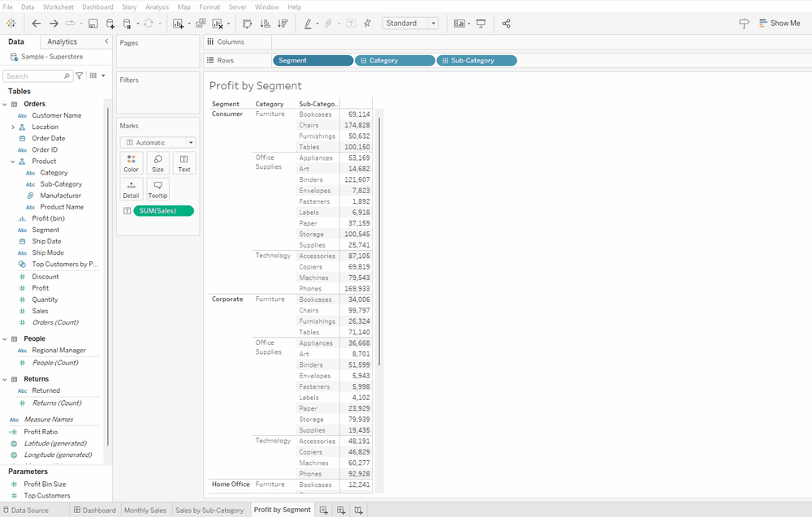812x517 pixels.
Task: Select the Size button in the Marks card
Action: (158, 162)
